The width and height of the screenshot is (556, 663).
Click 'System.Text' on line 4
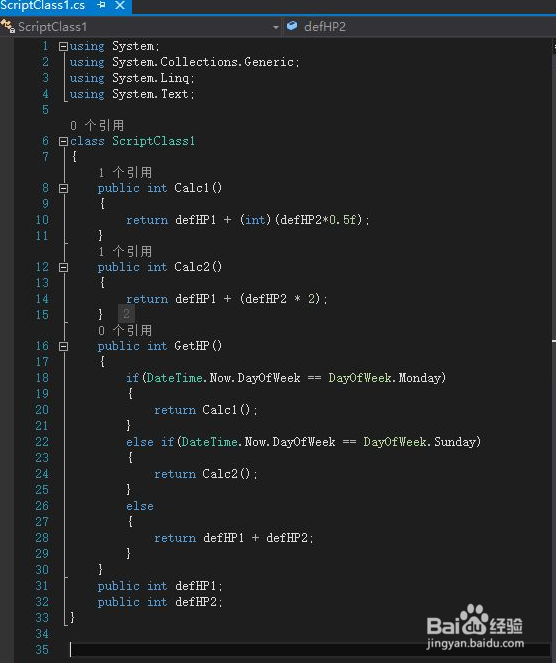click(x=150, y=94)
